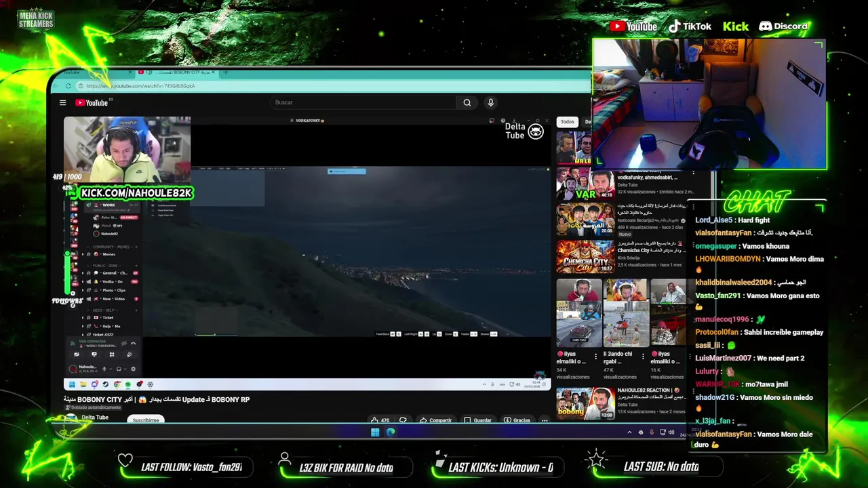The height and width of the screenshot is (488, 868).
Task: Open Discord activities button
Action: point(112,354)
